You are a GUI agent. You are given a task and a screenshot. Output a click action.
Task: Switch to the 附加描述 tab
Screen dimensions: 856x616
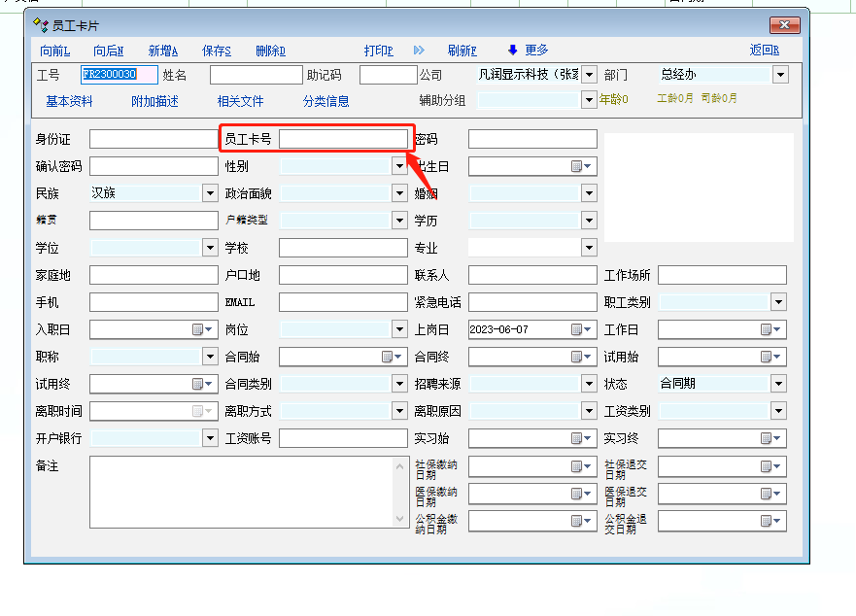[154, 101]
